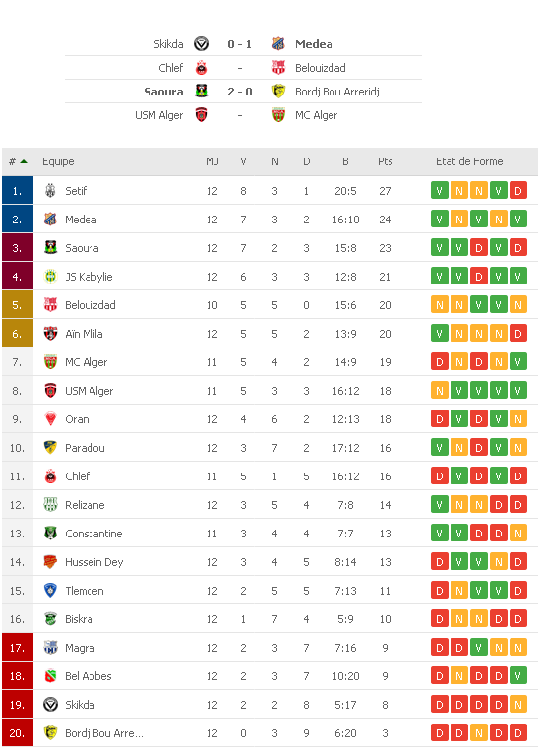Click the Bel Abbes team crest
The width and height of the screenshot is (541, 756).
tap(50, 676)
